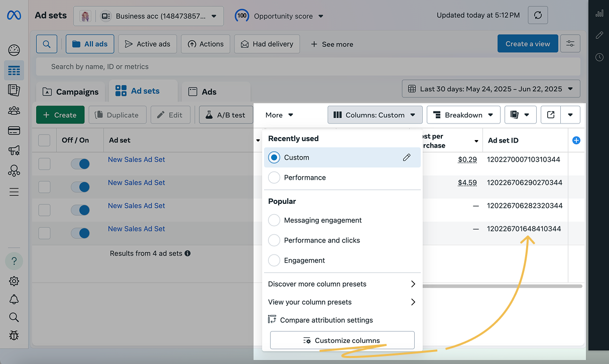This screenshot has width=609, height=364.
Task: Click pencil edit icon next to Custom
Action: [407, 158]
